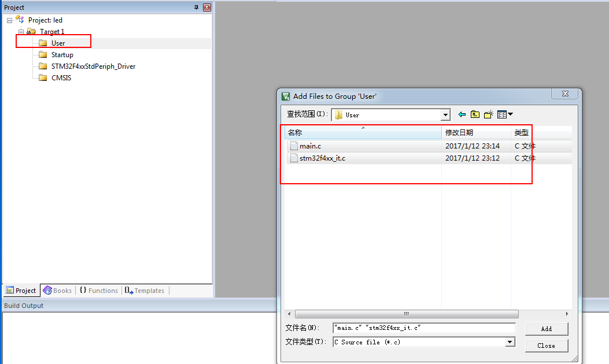
Task: Open the look-in folder dropdown
Action: 445,114
